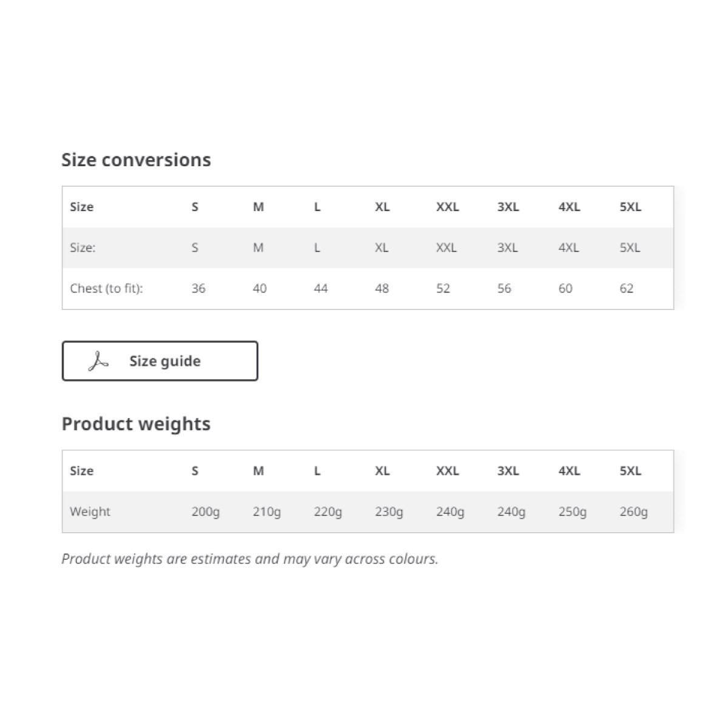Click the 5XL header in Size conversions table
Screen dimensions: 728x728
(x=630, y=207)
